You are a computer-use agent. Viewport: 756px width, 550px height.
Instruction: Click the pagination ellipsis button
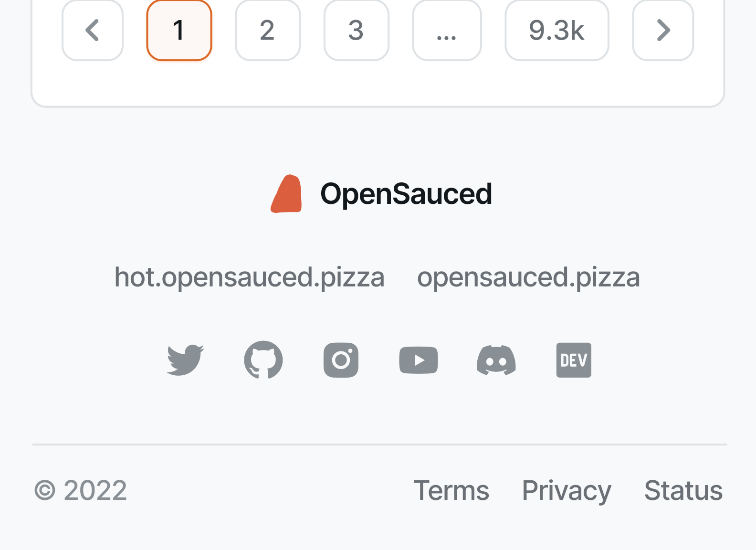point(447,31)
